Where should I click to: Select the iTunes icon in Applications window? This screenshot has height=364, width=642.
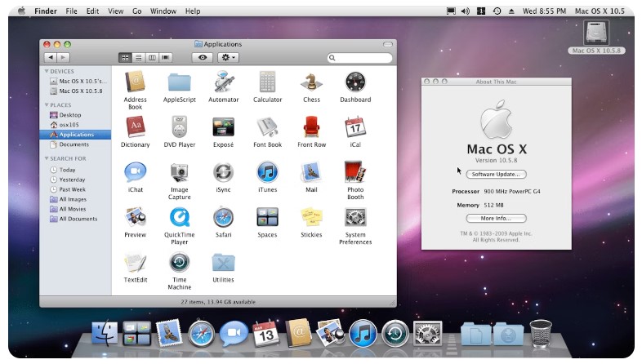[x=267, y=172]
